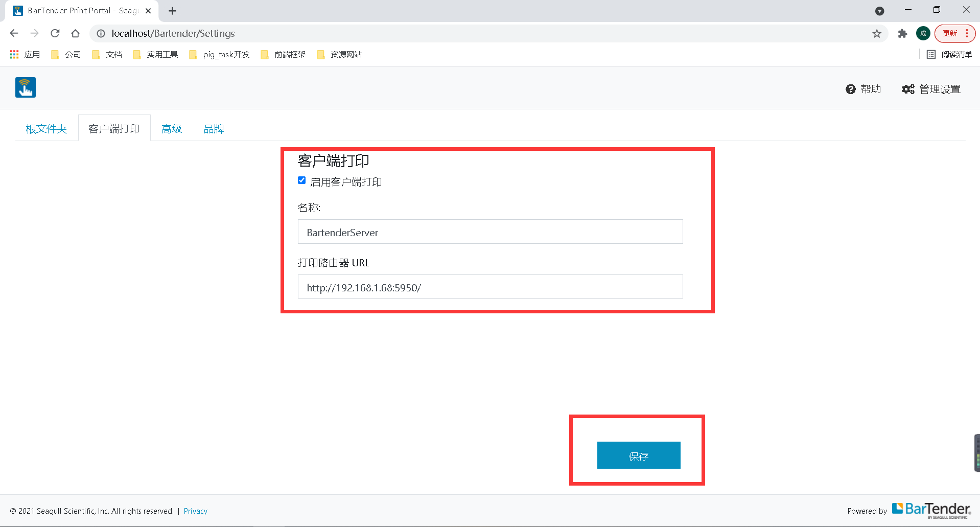
Task: Open the 文档 bookmark folder
Action: pyautogui.click(x=107, y=54)
